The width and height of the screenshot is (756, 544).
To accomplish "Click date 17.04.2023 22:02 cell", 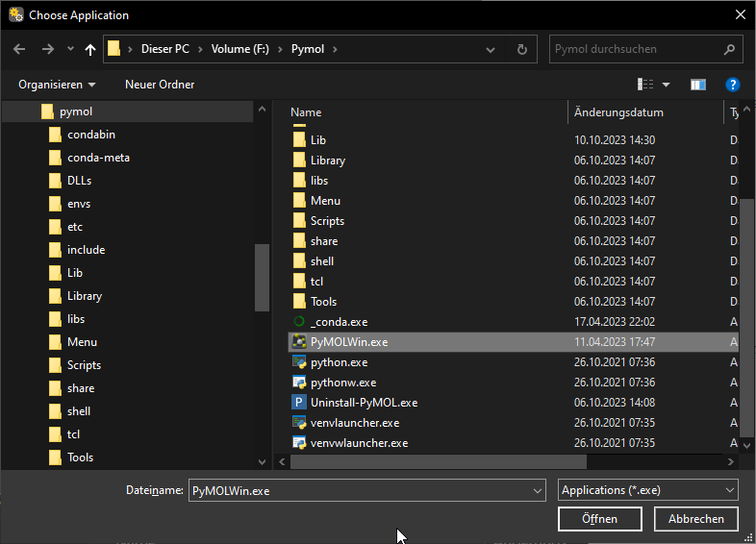I will 615,322.
